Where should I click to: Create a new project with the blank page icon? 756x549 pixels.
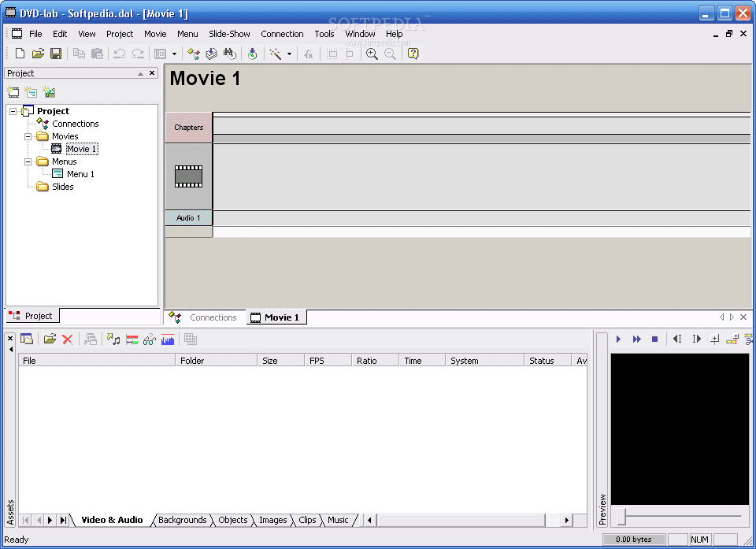pyautogui.click(x=20, y=54)
